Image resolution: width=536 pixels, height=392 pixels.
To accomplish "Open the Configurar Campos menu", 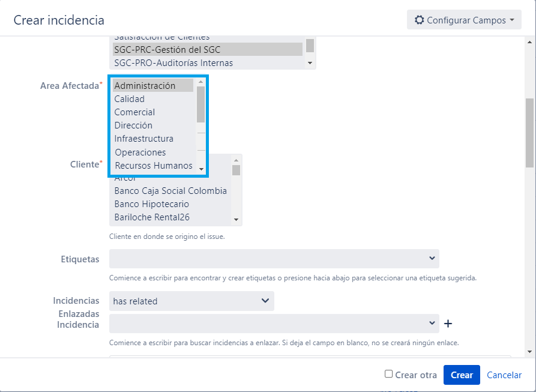I will coord(464,20).
